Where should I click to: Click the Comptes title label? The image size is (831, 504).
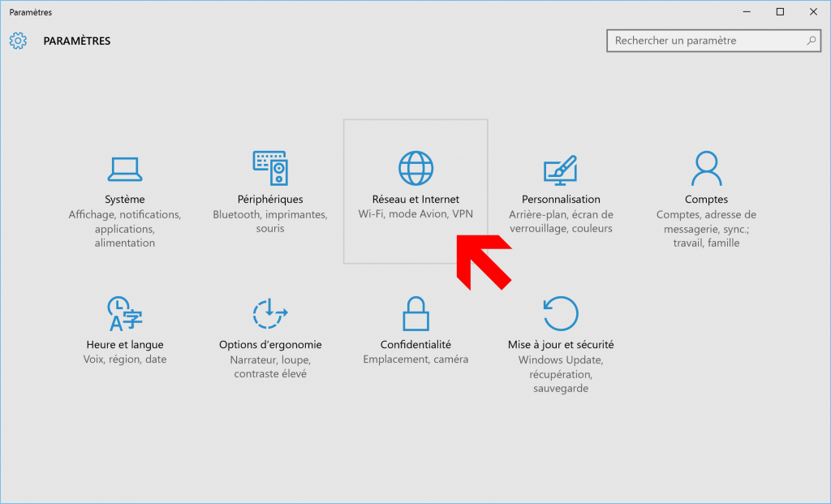[x=707, y=200]
